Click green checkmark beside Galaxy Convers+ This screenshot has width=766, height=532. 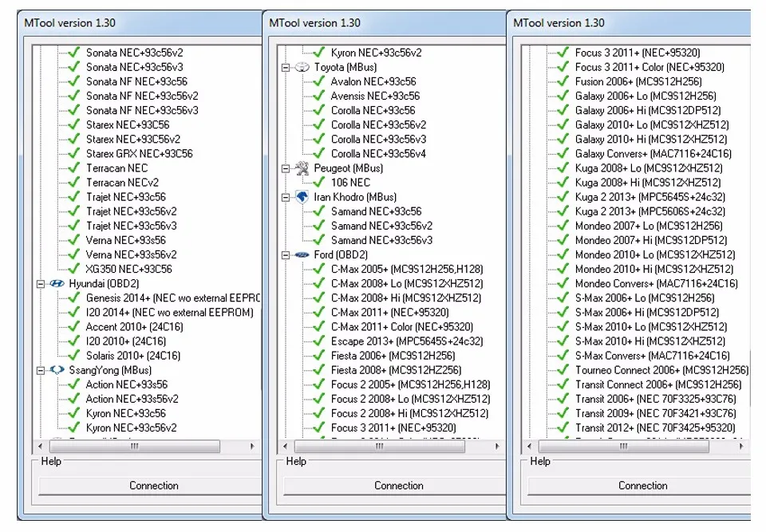click(x=563, y=153)
